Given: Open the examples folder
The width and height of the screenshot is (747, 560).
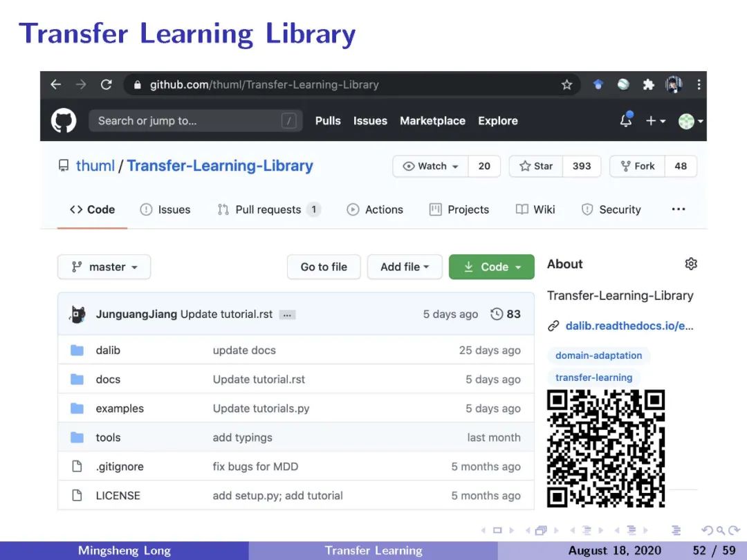Looking at the screenshot, I should click(x=120, y=409).
